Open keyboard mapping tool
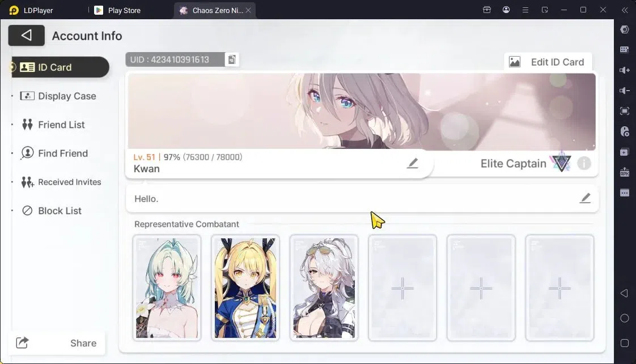The width and height of the screenshot is (636, 364). click(625, 49)
